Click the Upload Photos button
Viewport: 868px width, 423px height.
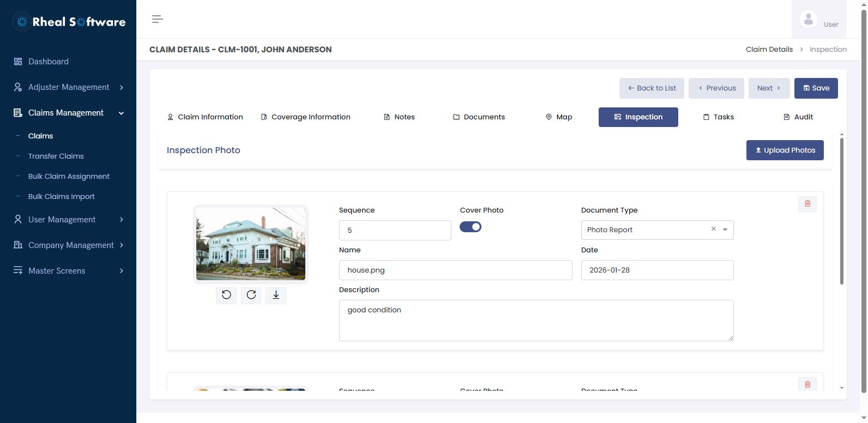785,150
